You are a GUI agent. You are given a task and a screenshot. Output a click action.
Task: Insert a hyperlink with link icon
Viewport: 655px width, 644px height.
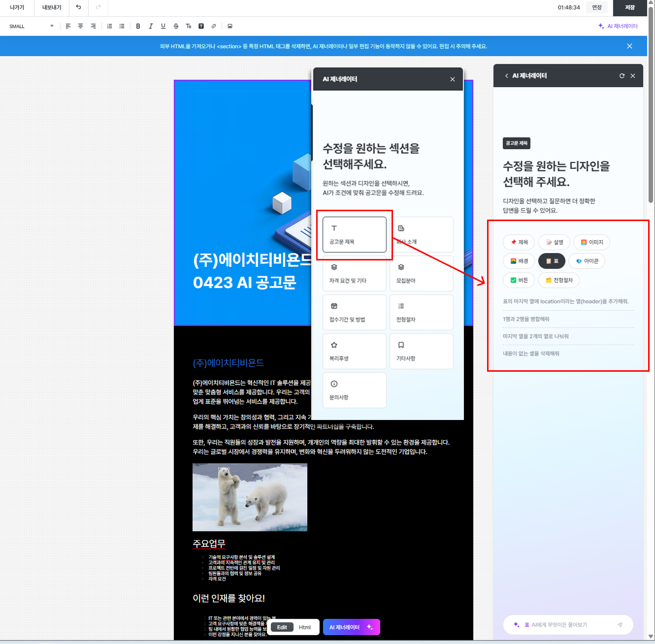click(x=213, y=26)
